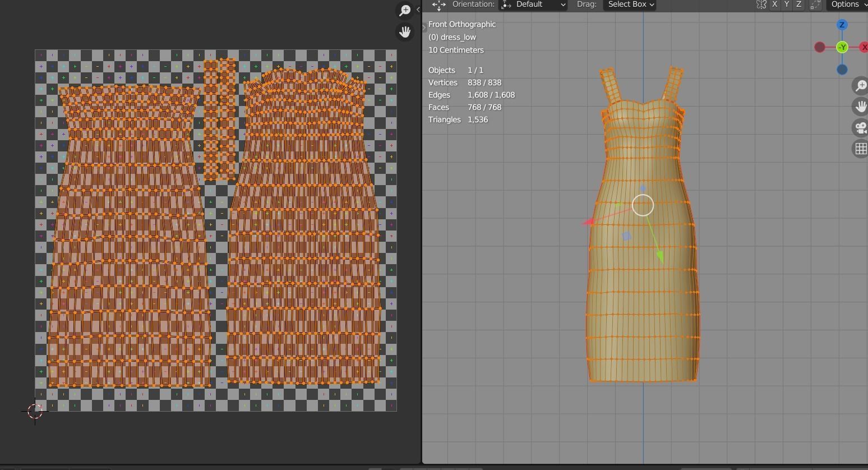Open the Orientation Default dropdown
The width and height of the screenshot is (868, 470).
pyautogui.click(x=533, y=4)
